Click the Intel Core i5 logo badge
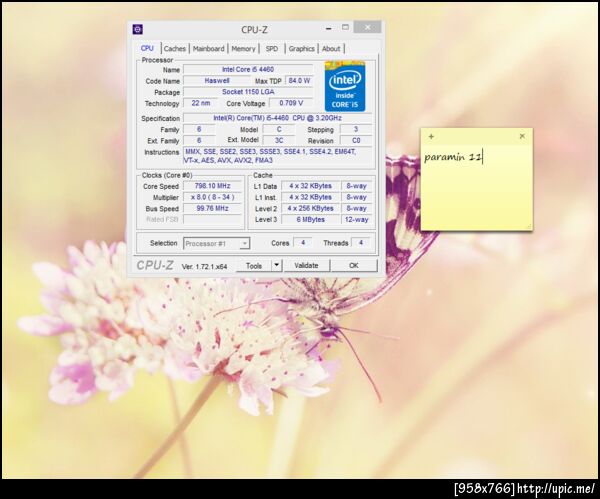This screenshot has width=600, height=499. click(x=345, y=86)
